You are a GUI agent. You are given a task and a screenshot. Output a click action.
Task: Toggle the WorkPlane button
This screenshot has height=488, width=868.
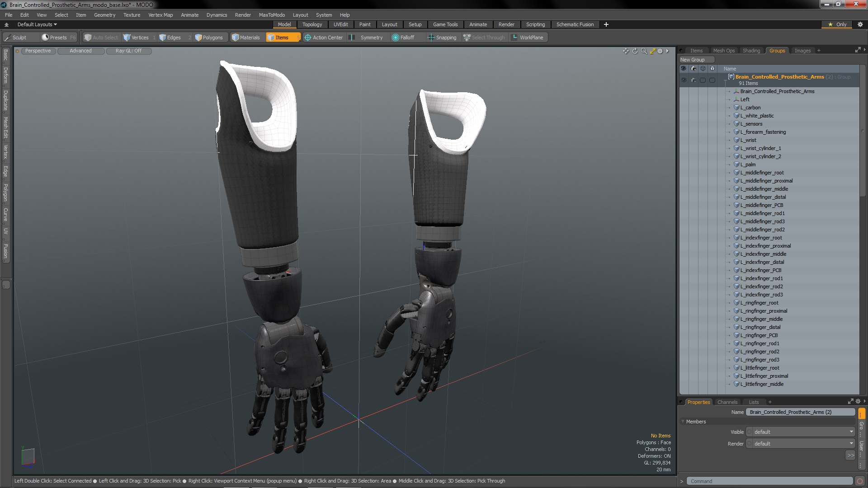pos(527,38)
